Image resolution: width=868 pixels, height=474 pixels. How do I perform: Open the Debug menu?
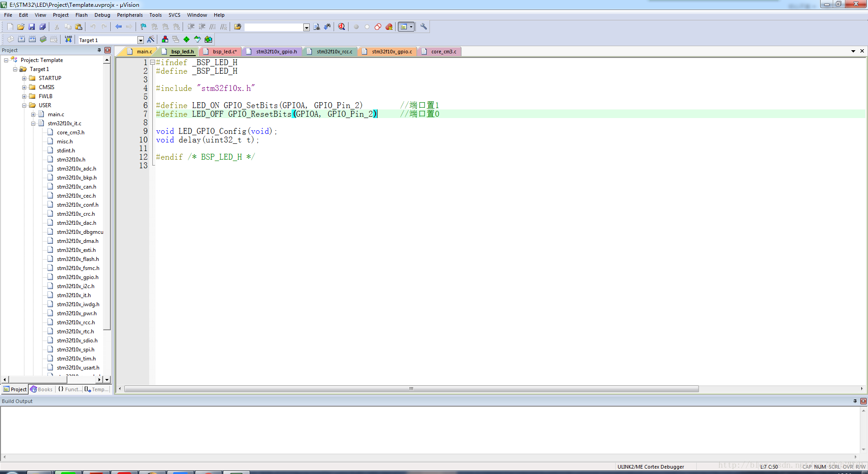coord(102,15)
